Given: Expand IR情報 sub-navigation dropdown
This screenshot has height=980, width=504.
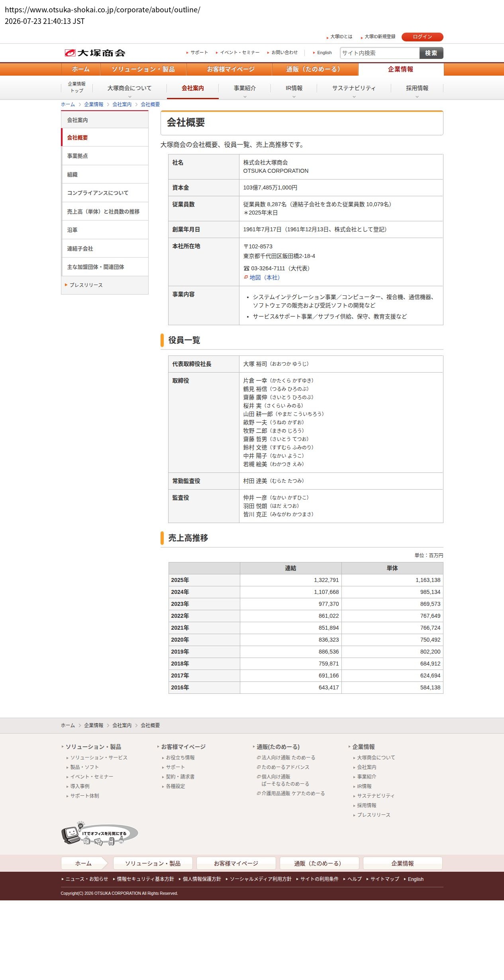Looking at the screenshot, I should [x=294, y=88].
